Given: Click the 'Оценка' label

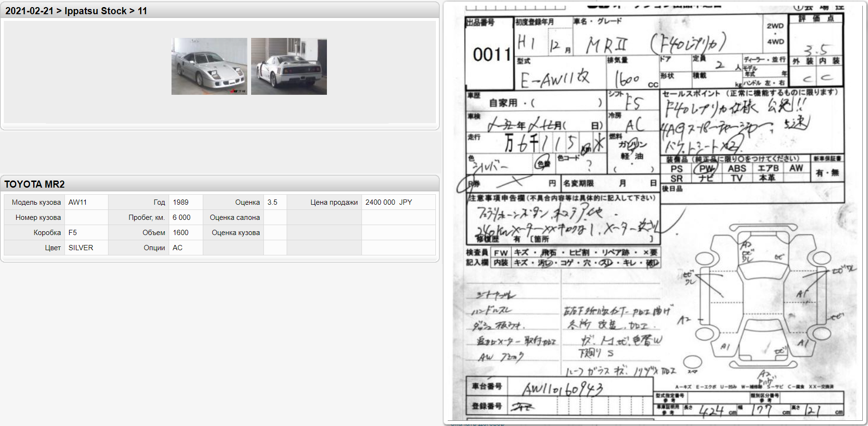Looking at the screenshot, I should pos(248,202).
